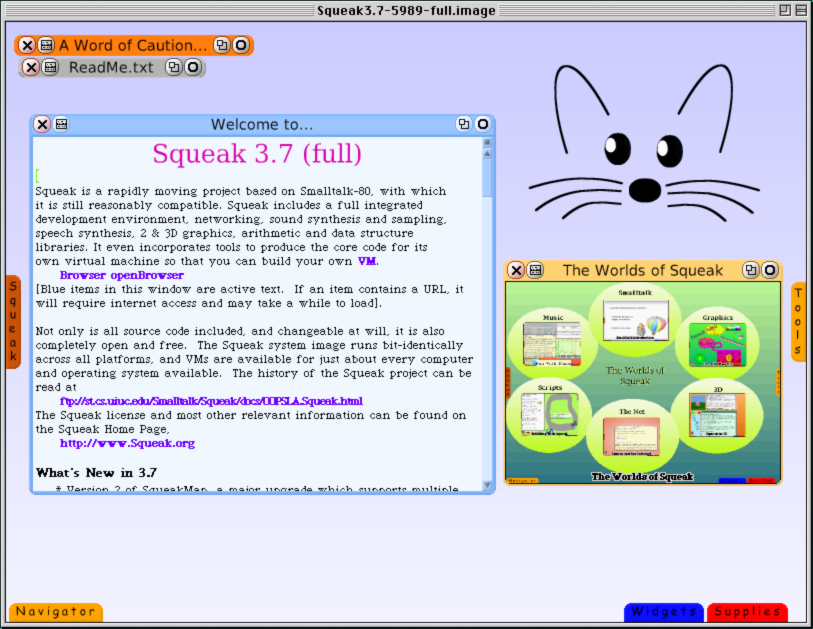Click the scrollbar thumb in Welcome window
The image size is (813, 629).
pyautogui.click(x=487, y=178)
